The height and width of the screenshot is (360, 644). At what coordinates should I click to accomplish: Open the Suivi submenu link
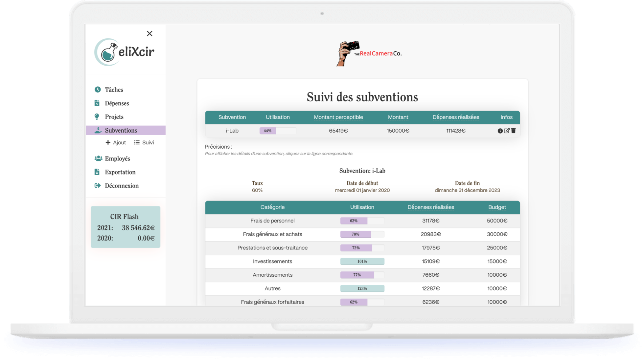click(144, 142)
